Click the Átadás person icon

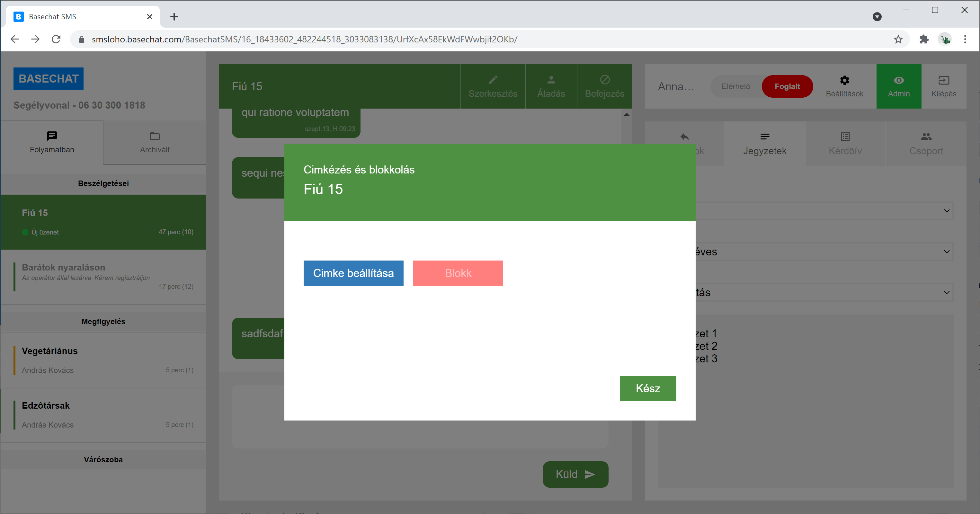(x=551, y=80)
